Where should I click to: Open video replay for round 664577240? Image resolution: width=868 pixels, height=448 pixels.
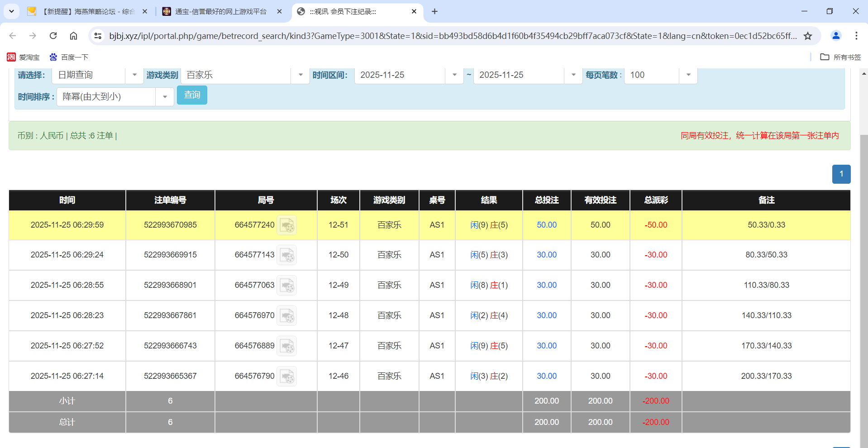pos(287,225)
